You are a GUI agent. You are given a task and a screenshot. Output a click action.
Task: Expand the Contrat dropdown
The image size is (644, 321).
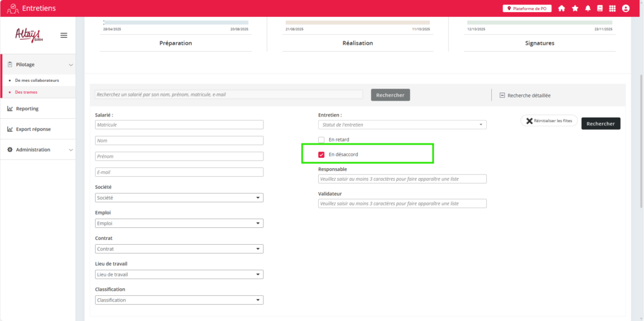(179, 249)
